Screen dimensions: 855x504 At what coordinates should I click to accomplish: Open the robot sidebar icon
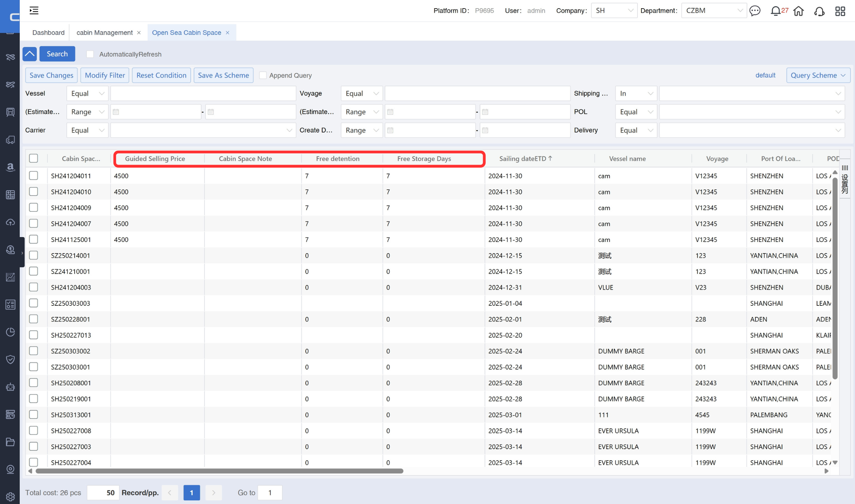click(10, 387)
